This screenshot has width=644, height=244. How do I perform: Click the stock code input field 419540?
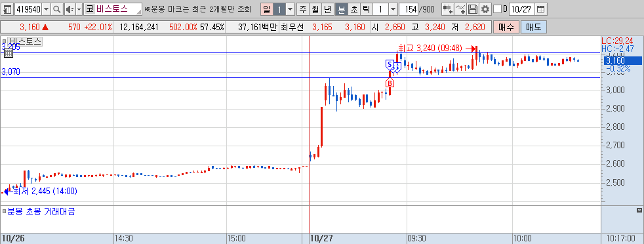28,9
